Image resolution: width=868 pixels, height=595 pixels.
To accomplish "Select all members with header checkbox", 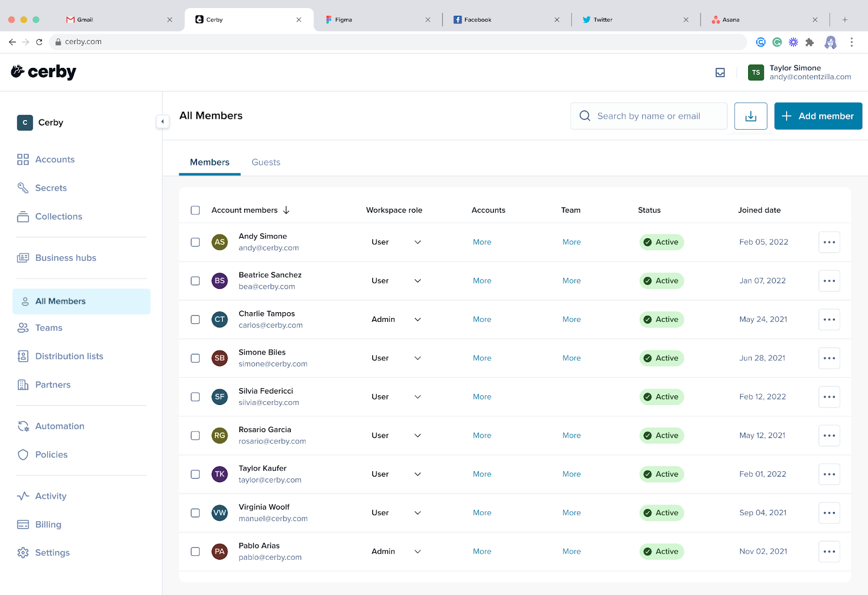I will pyautogui.click(x=195, y=210).
